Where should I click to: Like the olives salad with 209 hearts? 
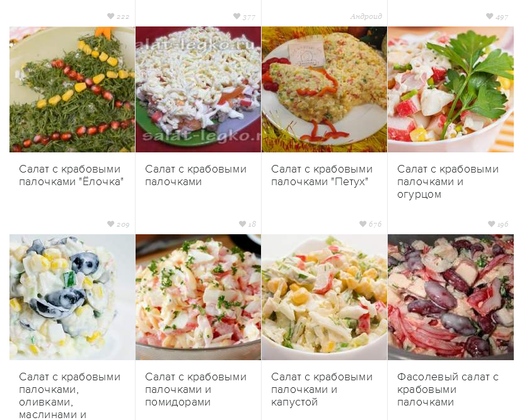(110, 224)
